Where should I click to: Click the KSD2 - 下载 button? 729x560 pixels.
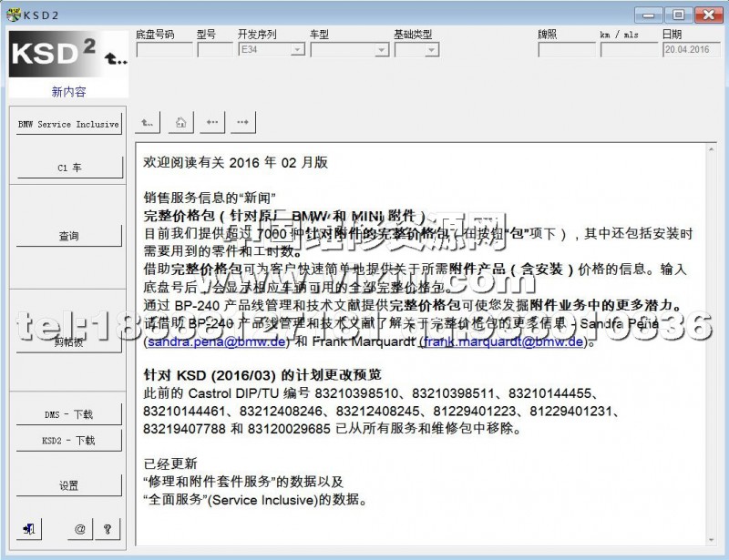tap(69, 440)
